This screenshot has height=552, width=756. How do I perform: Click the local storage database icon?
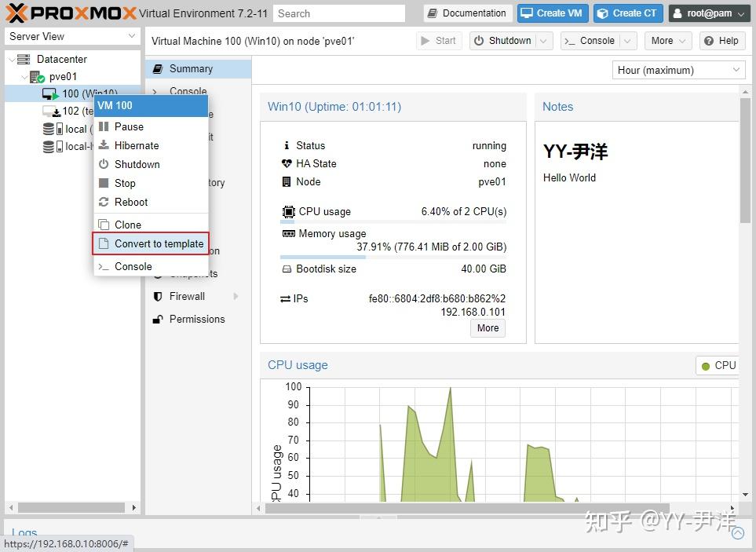pos(48,129)
